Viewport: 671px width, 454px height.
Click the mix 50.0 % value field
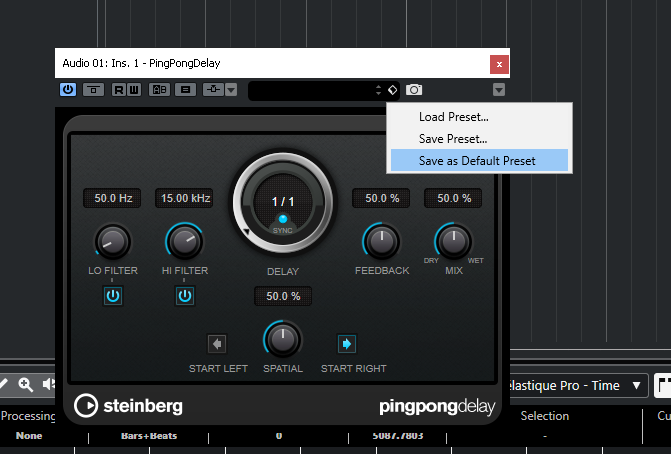(453, 198)
